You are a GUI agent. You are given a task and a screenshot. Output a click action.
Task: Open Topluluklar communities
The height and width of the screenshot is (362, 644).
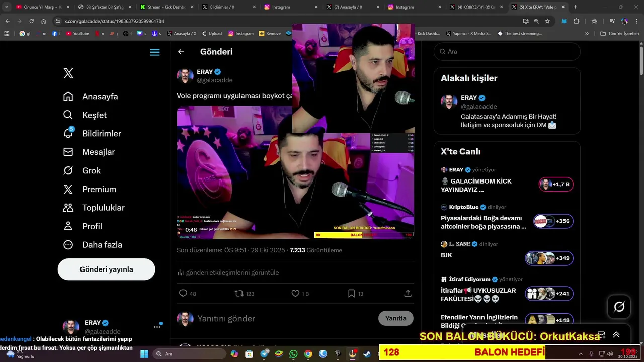pos(94,208)
